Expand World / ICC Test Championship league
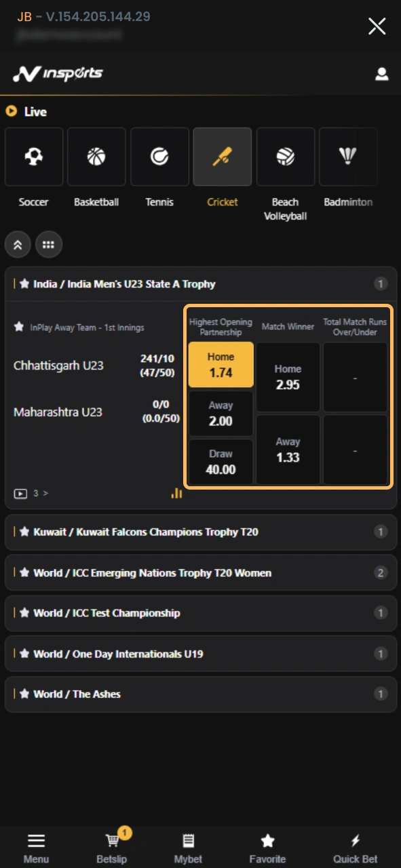 coord(200,613)
